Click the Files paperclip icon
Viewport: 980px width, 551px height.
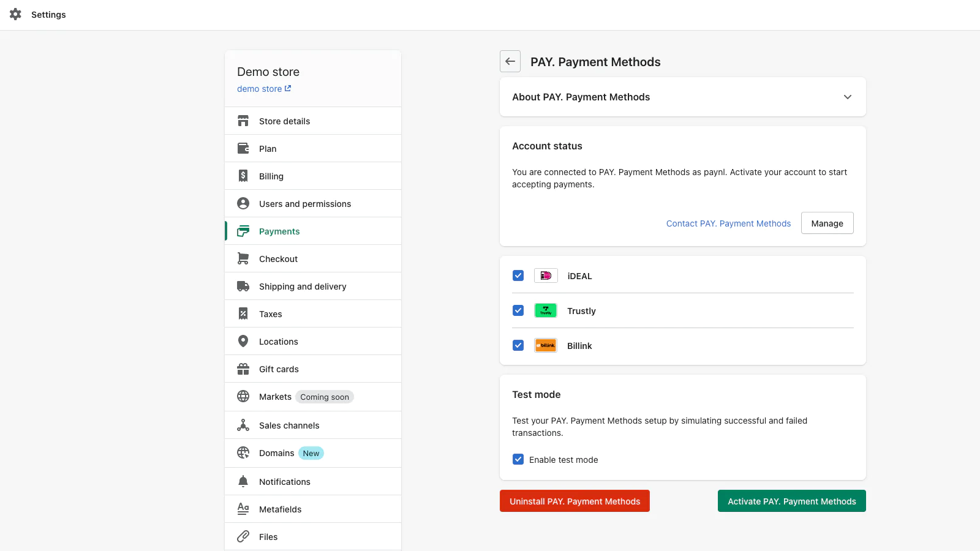click(243, 536)
